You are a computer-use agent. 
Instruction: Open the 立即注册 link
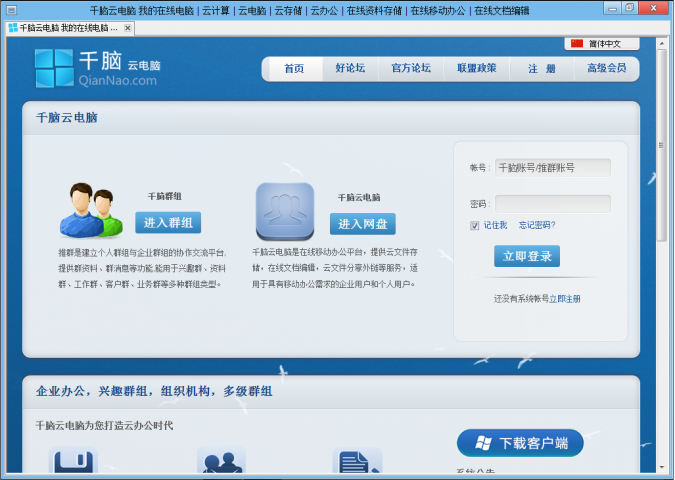565,299
